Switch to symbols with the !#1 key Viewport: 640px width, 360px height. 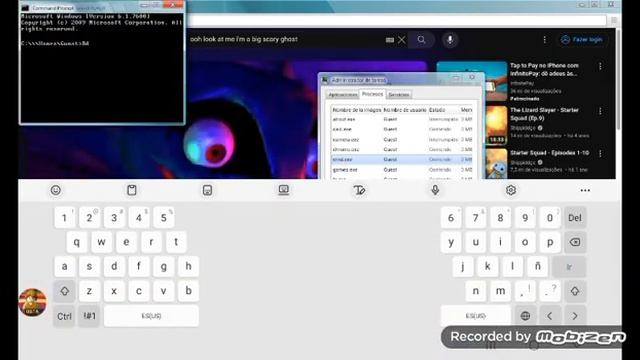[x=89, y=316]
